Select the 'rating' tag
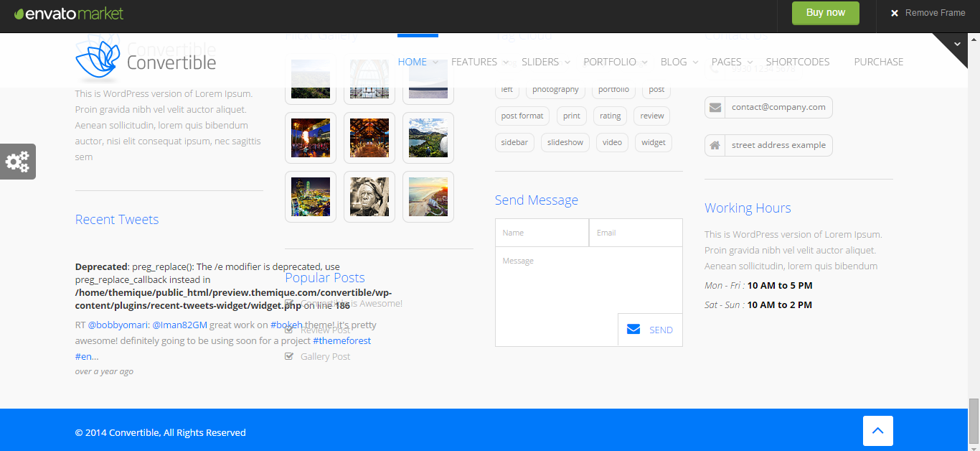This screenshot has width=980, height=451. pos(611,116)
